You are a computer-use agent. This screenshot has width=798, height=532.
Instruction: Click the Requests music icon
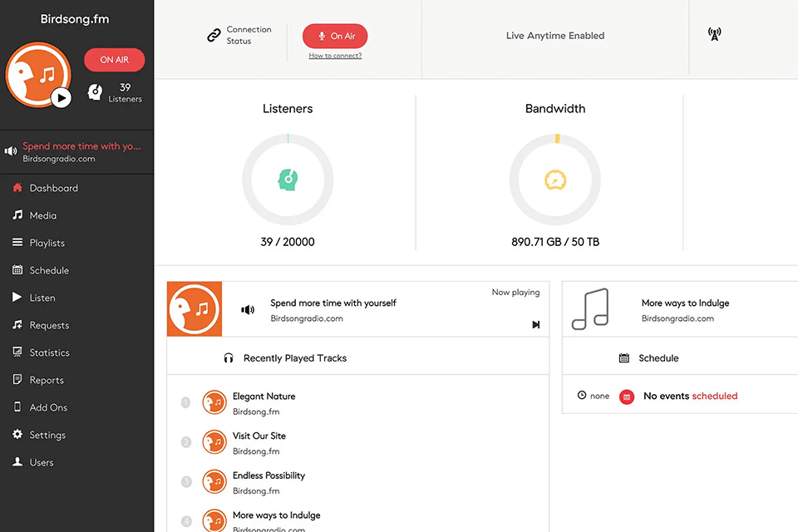(17, 324)
